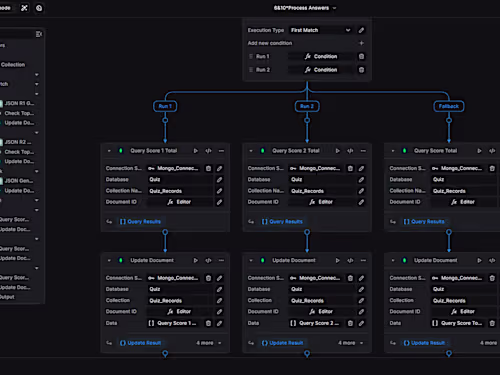The height and width of the screenshot is (375, 500).
Task: Select Update Result output under Run 1
Action: click(140, 343)
